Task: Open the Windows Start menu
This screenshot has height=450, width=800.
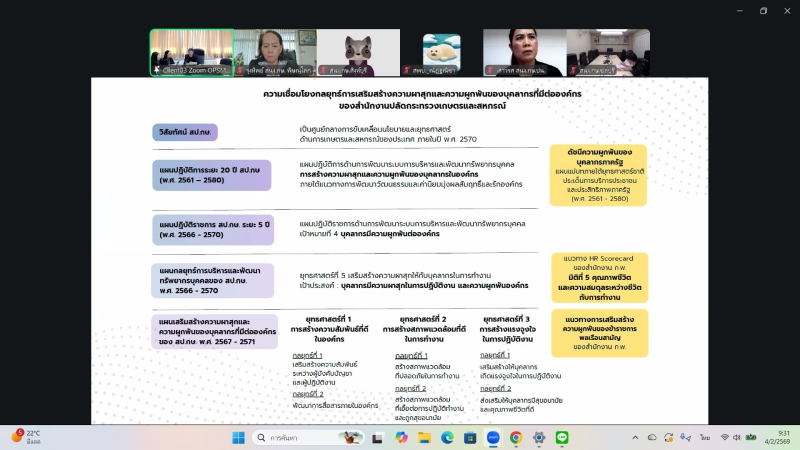Action: (239, 438)
